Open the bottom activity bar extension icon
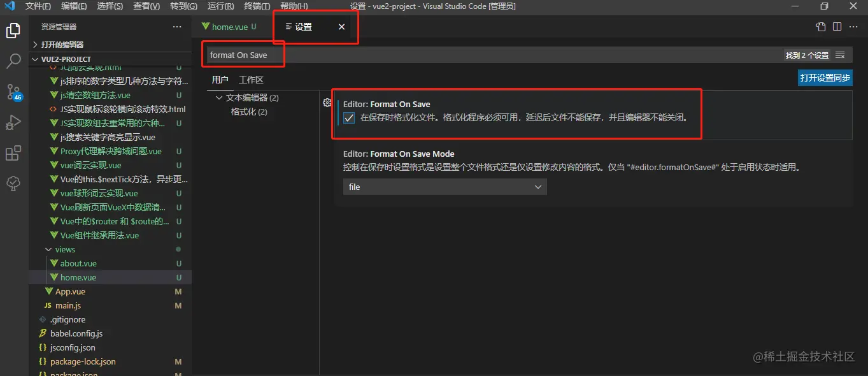This screenshot has height=376, width=868. pos(13,184)
